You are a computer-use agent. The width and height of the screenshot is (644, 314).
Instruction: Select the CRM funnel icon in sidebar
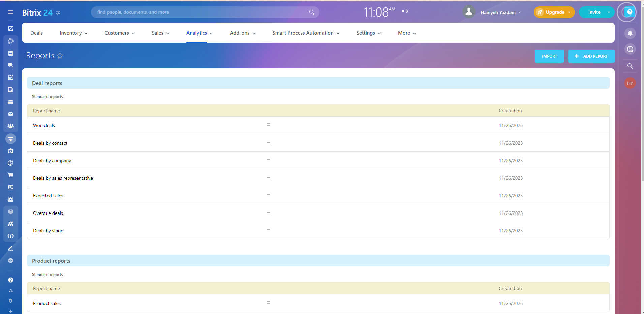tap(11, 139)
